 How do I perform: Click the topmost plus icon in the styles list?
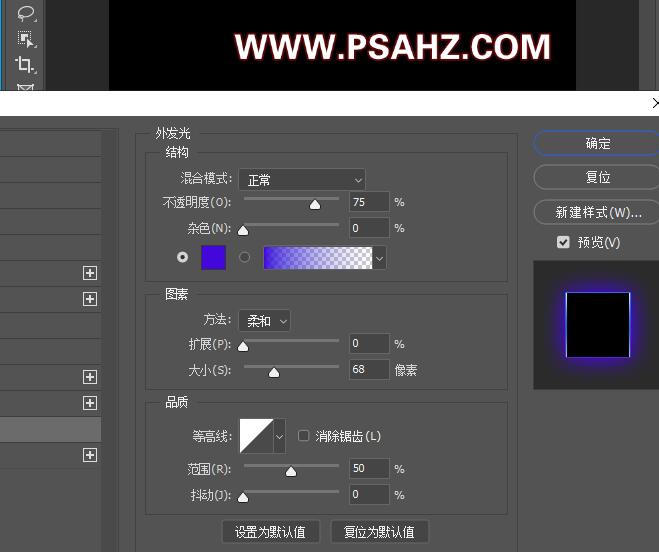[90, 273]
